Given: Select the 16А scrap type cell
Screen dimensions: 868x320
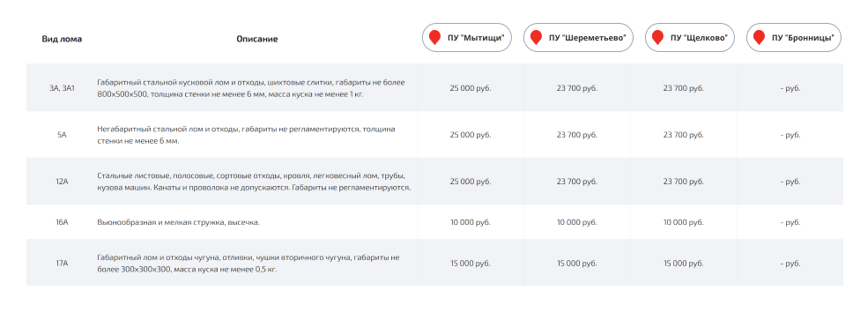Looking at the screenshot, I should pyautogui.click(x=62, y=222).
